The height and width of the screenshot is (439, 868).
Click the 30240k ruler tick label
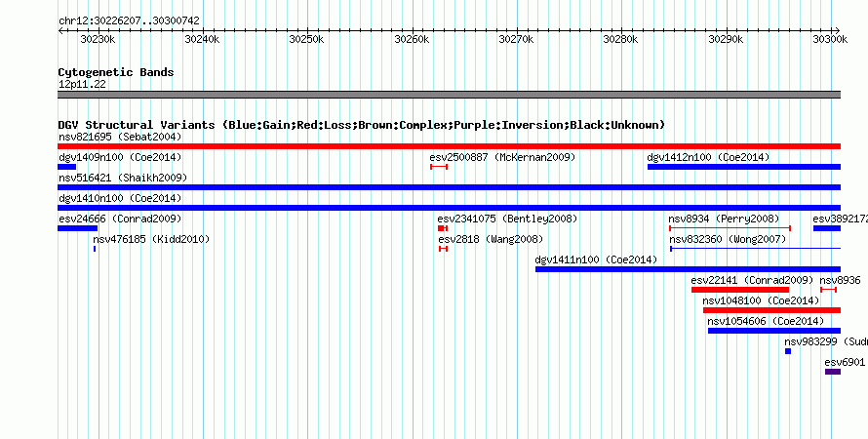coord(202,39)
